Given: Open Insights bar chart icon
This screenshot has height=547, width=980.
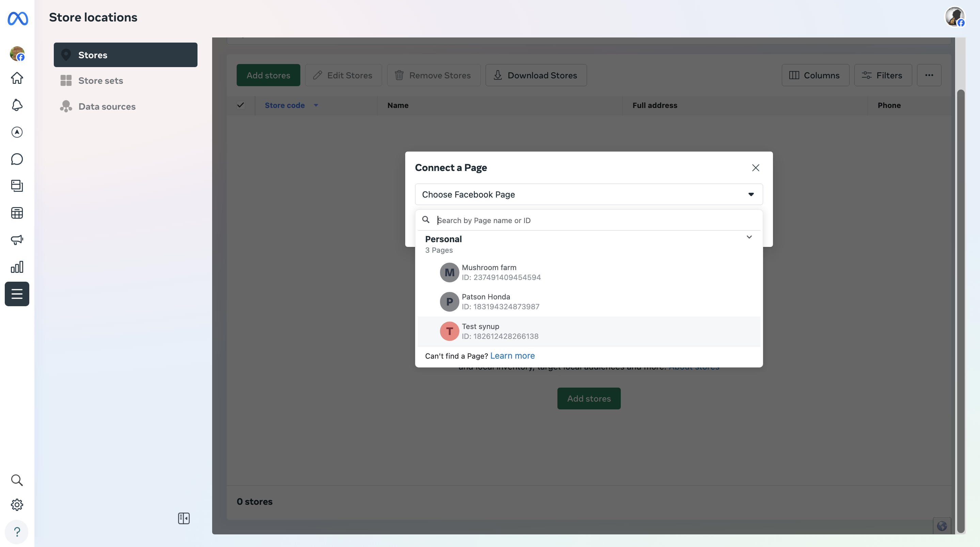Looking at the screenshot, I should (x=17, y=267).
